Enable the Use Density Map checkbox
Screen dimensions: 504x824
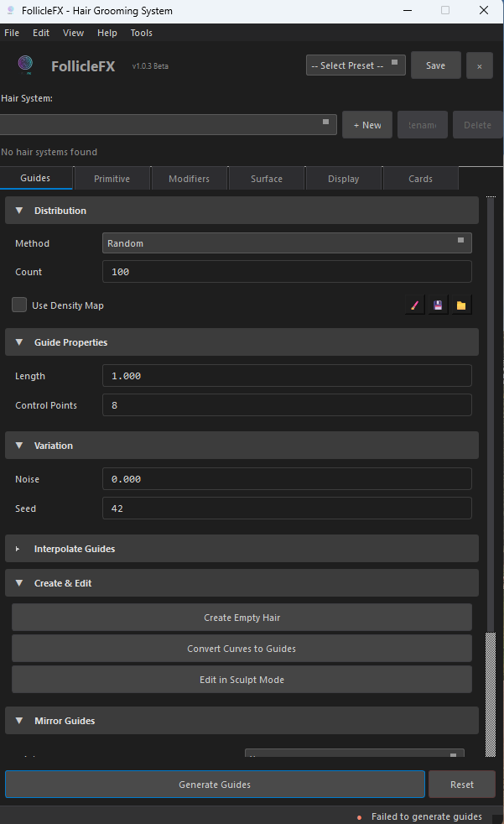click(19, 305)
